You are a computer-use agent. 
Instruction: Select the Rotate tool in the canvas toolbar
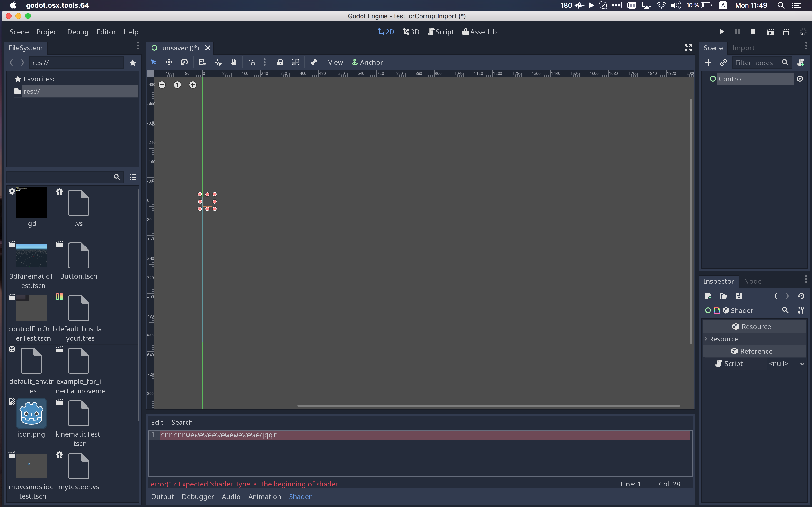pos(184,62)
